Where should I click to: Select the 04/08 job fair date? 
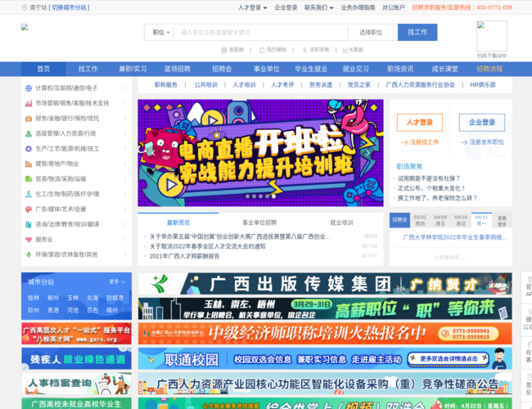[x=440, y=220]
